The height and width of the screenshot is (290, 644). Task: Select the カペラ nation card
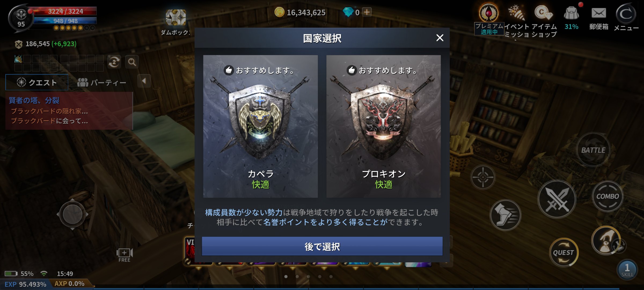261,126
